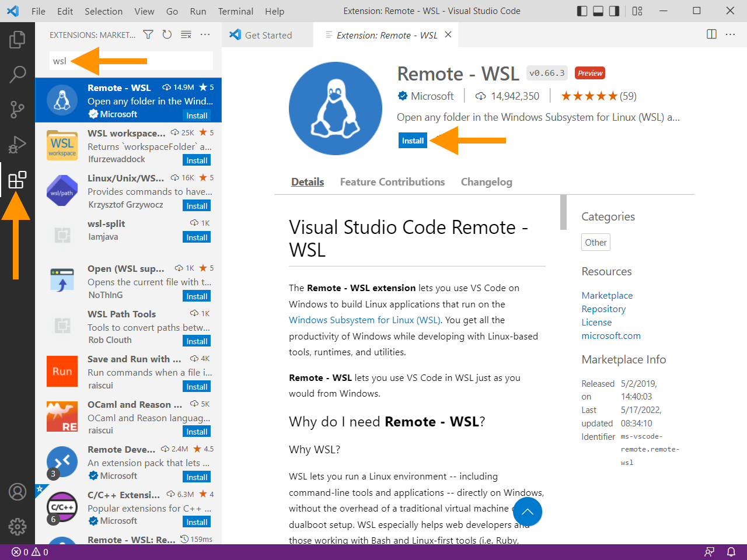This screenshot has width=747, height=560.
Task: Open the Windows Subsystem for Linux link
Action: pyautogui.click(x=364, y=320)
